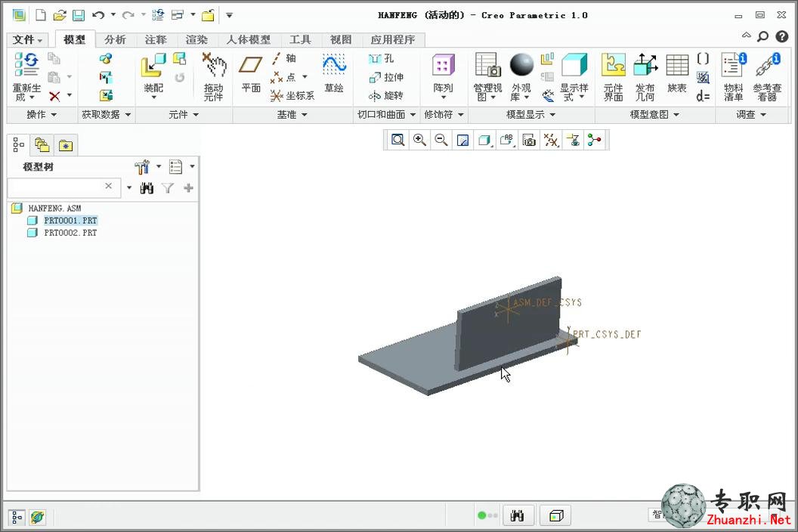
Task: Start a 草绘 sketch
Action: pos(334,73)
